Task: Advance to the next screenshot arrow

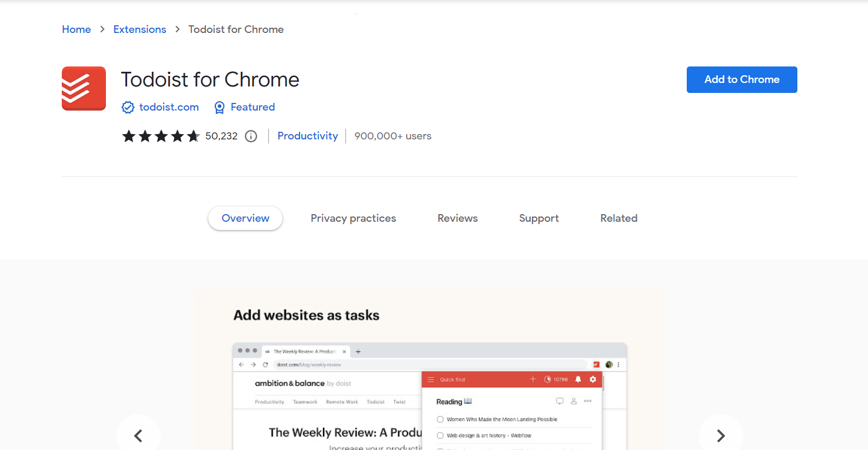Action: point(721,436)
